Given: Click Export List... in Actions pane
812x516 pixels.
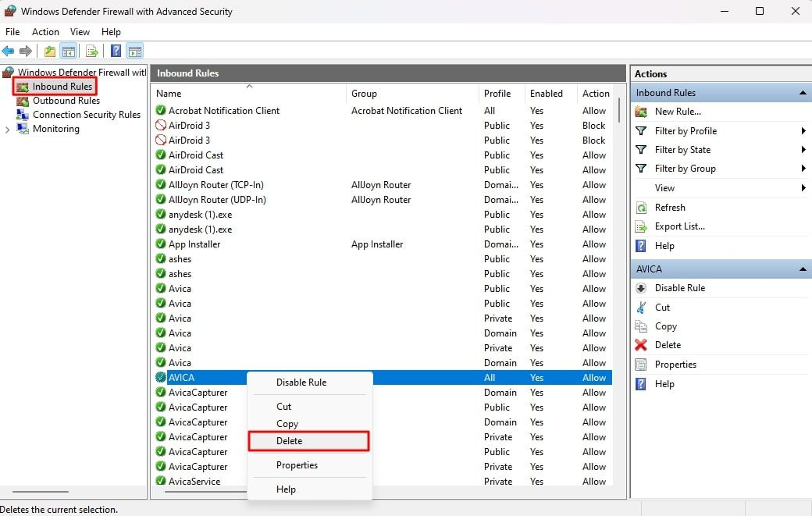Looking at the screenshot, I should coord(679,226).
